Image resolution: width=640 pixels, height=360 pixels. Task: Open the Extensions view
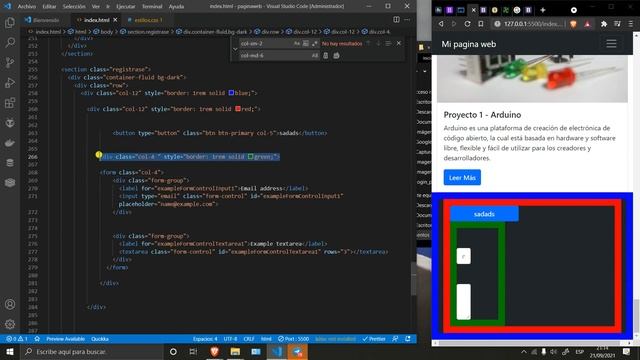point(10,102)
